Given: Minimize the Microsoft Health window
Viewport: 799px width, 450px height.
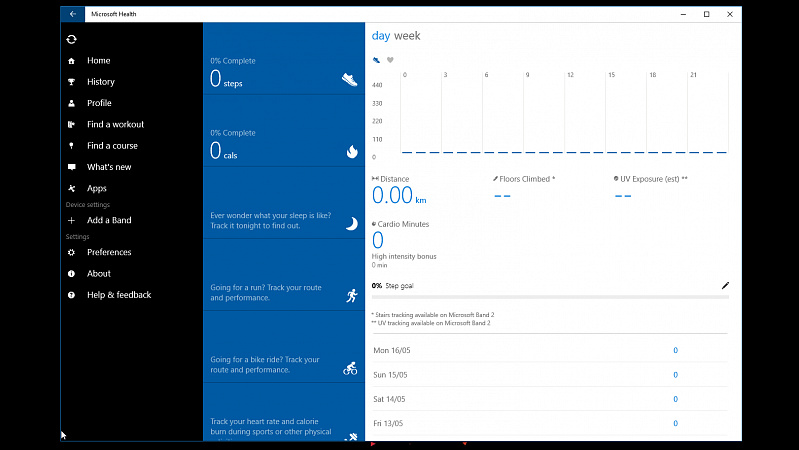Looking at the screenshot, I should coord(683,14).
